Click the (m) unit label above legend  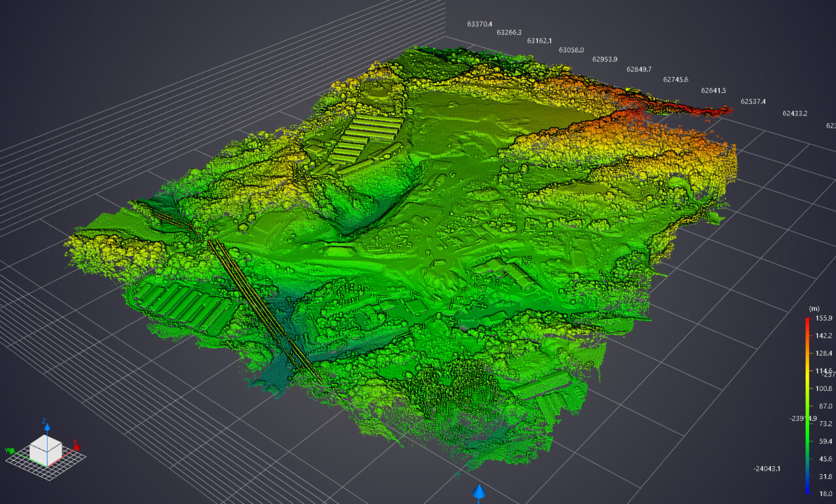point(814,308)
